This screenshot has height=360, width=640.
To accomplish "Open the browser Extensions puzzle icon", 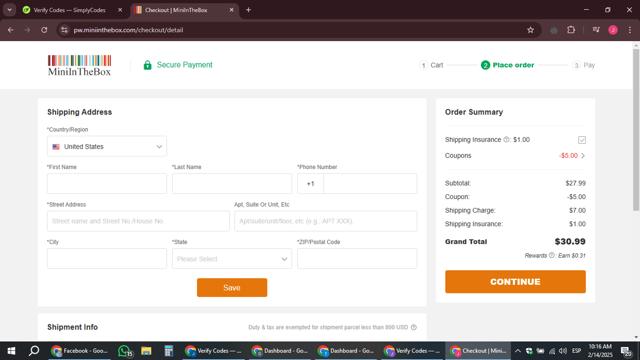I will click(x=571, y=30).
